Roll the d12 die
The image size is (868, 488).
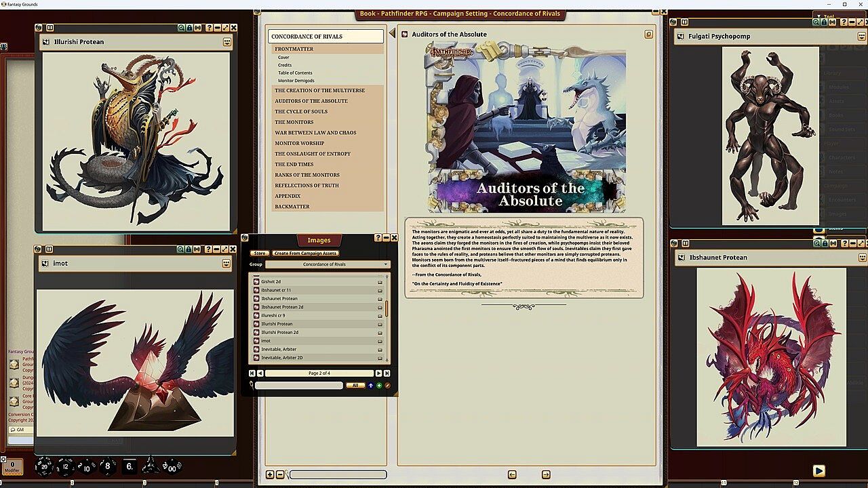pos(65,467)
